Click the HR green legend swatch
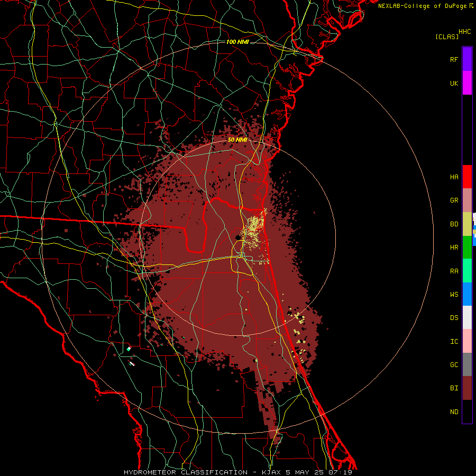Image resolution: width=476 pixels, height=476 pixels. (467, 248)
